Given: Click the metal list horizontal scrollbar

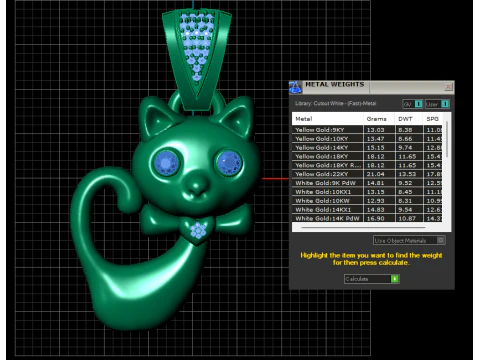Looking at the screenshot, I should click(x=363, y=228).
